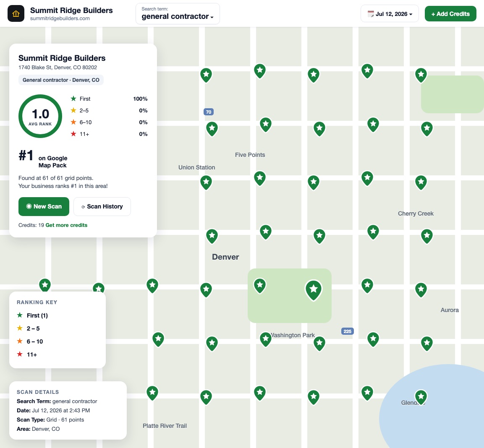Image resolution: width=484 pixels, height=448 pixels.
Task: Click the red star in Ranking Key 11+
Action: pos(20,354)
